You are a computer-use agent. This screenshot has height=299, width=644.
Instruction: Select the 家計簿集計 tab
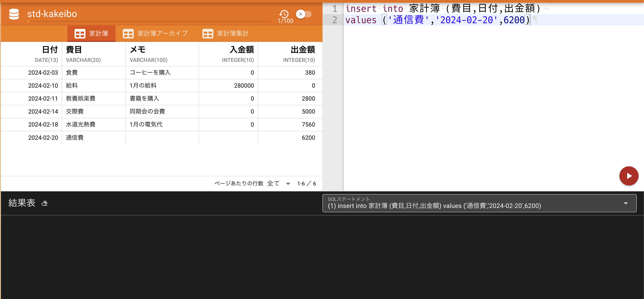232,33
